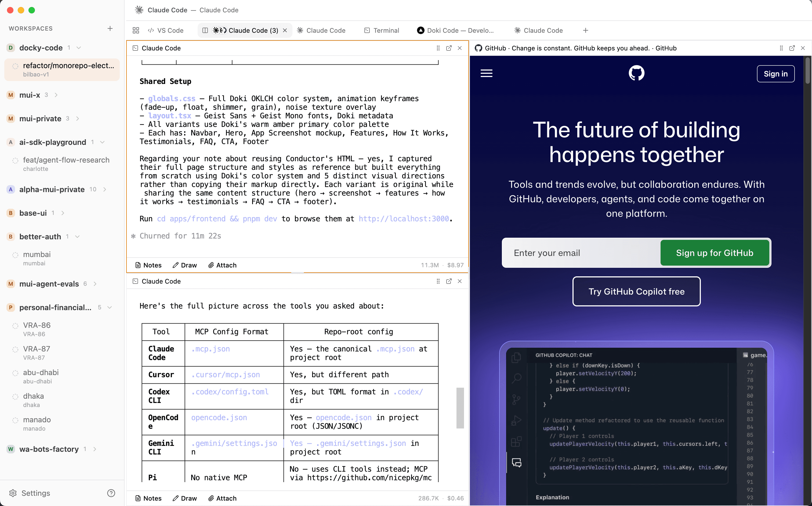The image size is (812, 506).
Task: Open a new tab with the plus button
Action: pos(585,30)
